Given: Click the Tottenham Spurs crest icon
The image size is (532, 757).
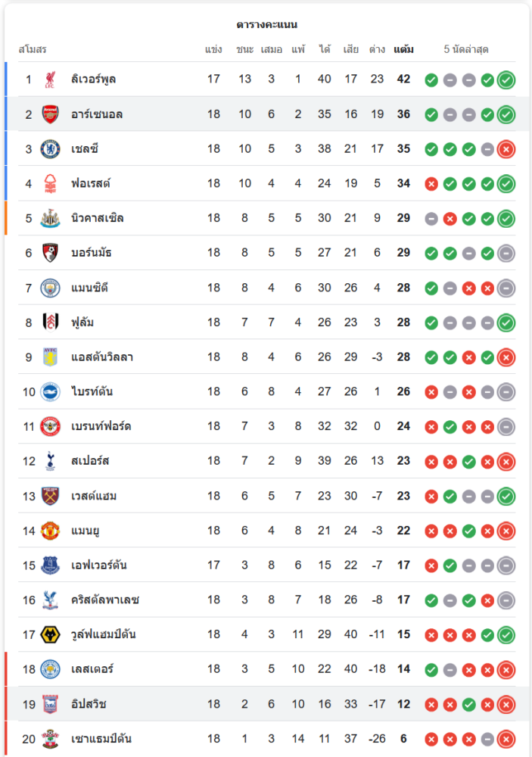Looking at the screenshot, I should coord(51,461).
